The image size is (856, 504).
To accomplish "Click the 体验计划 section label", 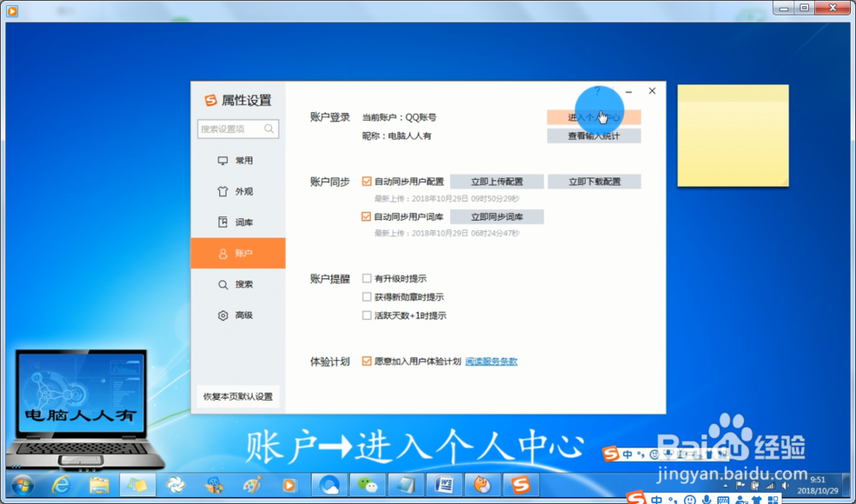I will click(x=330, y=362).
